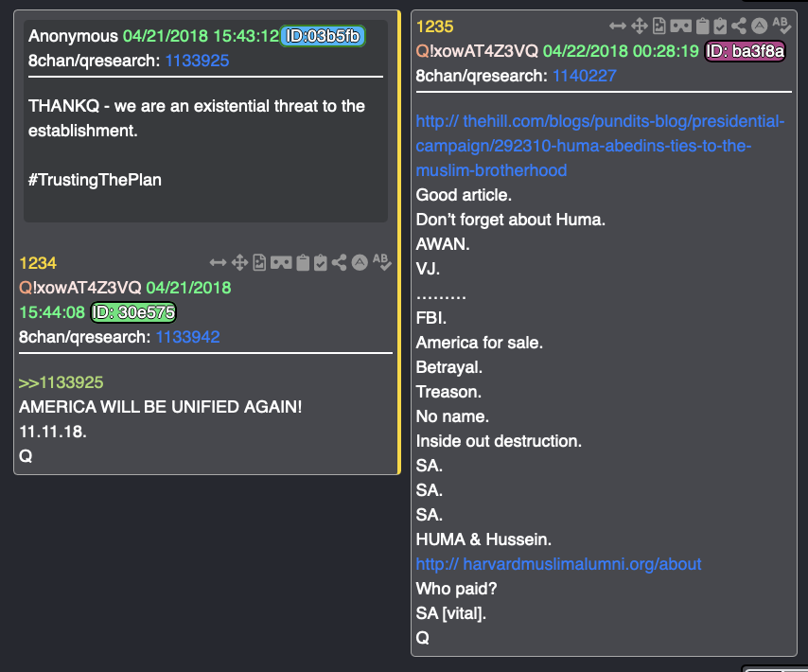Open 8chan post number 1140227

pyautogui.click(x=585, y=76)
